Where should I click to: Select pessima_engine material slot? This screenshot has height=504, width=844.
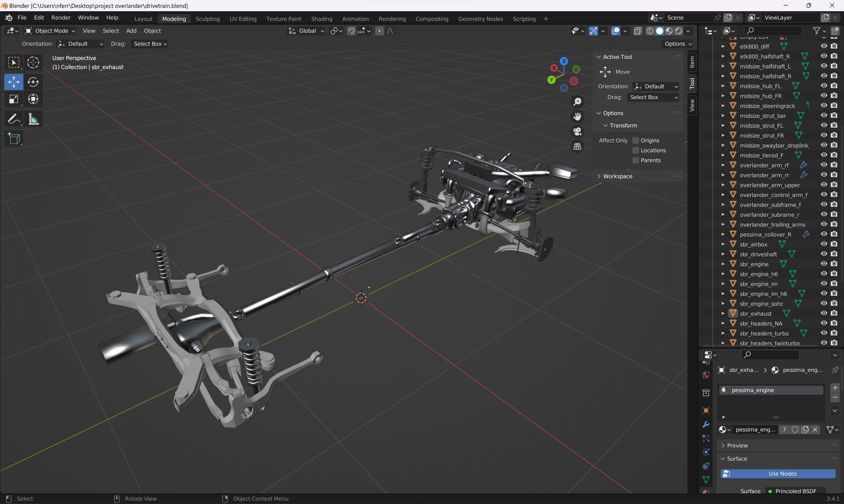pyautogui.click(x=771, y=390)
